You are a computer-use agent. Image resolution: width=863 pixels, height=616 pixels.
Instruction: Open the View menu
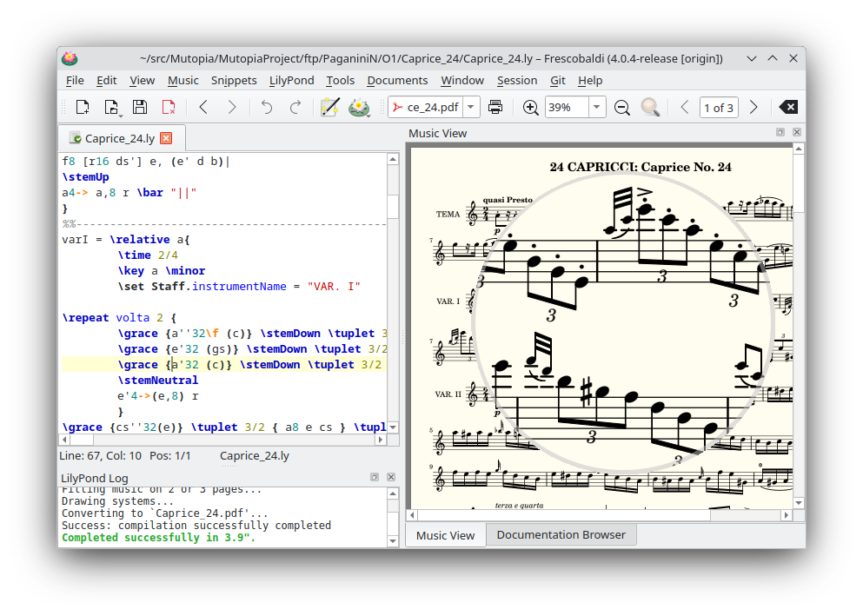coord(142,80)
